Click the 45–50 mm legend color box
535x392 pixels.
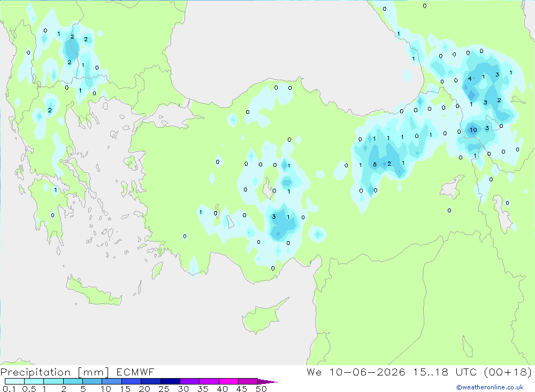pos(248,381)
